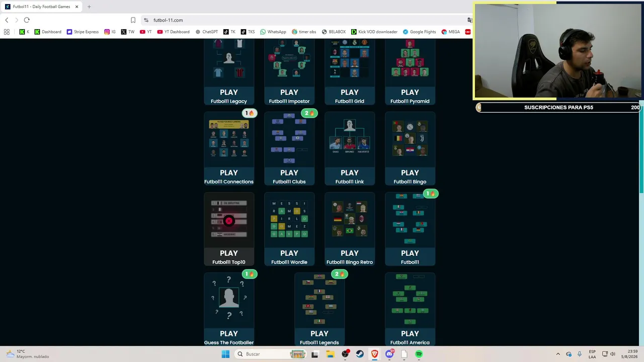
Task: Switch the ESP LAA keyboard language
Action: pos(592,354)
